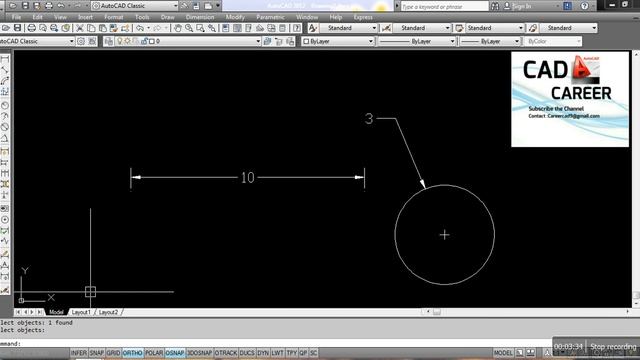Open the Tool Palettes window icon
Image resolution: width=640 pixels, height=360 pixels.
point(249,28)
